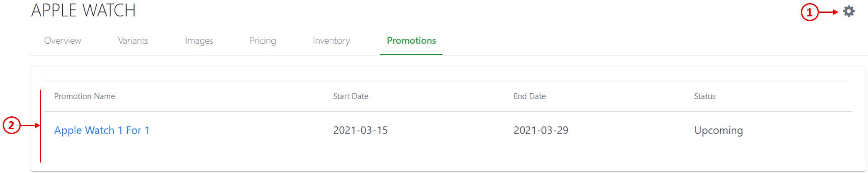Open the settings gear icon
The height and width of the screenshot is (173, 868).
849,11
